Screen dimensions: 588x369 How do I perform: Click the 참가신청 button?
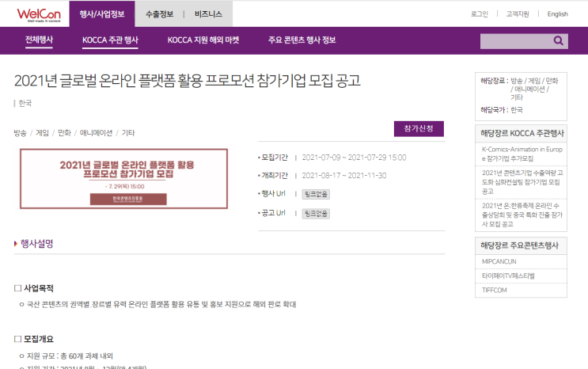(419, 129)
